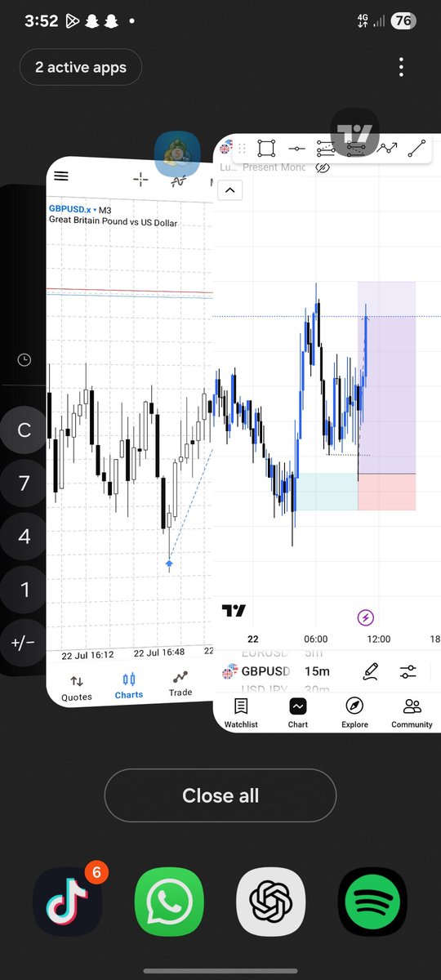Select the crosshair tool in MetaTrader
The height and width of the screenshot is (980, 441).
(x=140, y=180)
